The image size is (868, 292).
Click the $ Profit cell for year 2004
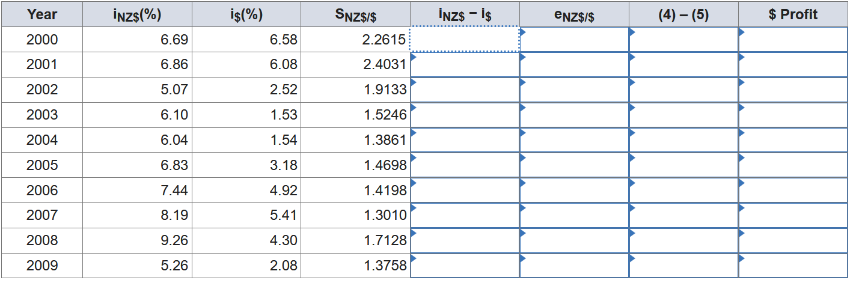pyautogui.click(x=793, y=140)
